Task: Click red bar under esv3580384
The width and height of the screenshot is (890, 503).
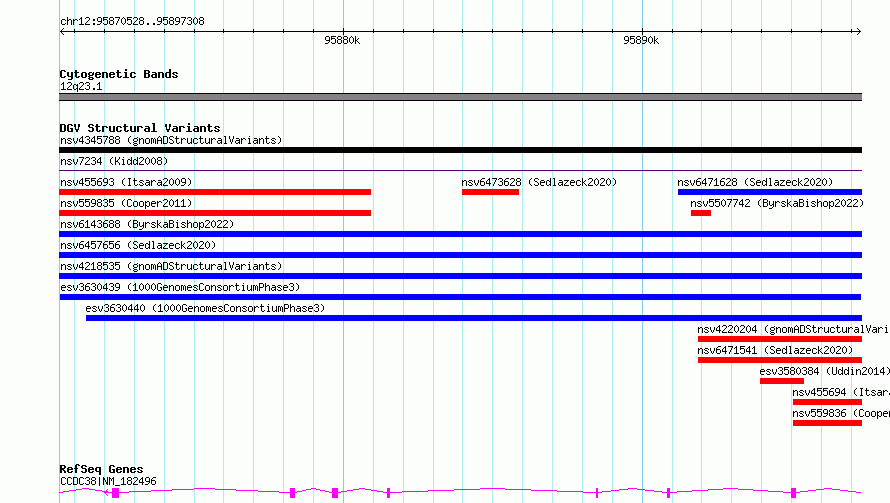Action: [x=782, y=381]
